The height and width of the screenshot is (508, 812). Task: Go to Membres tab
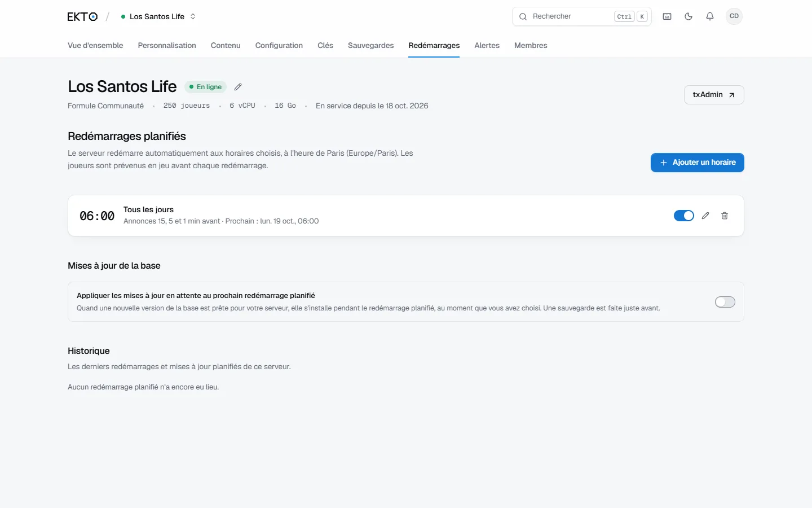coord(531,45)
